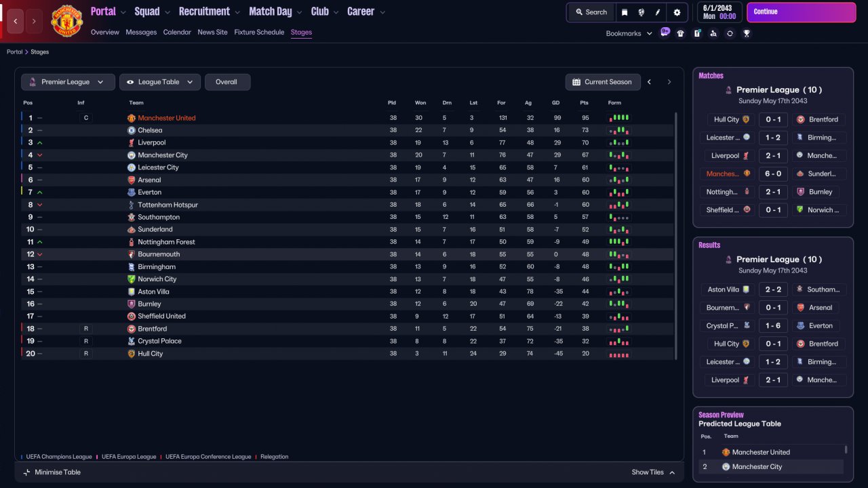Click the Chelsea badge in the league table
This screenshot has height=488, width=868.
point(132,130)
